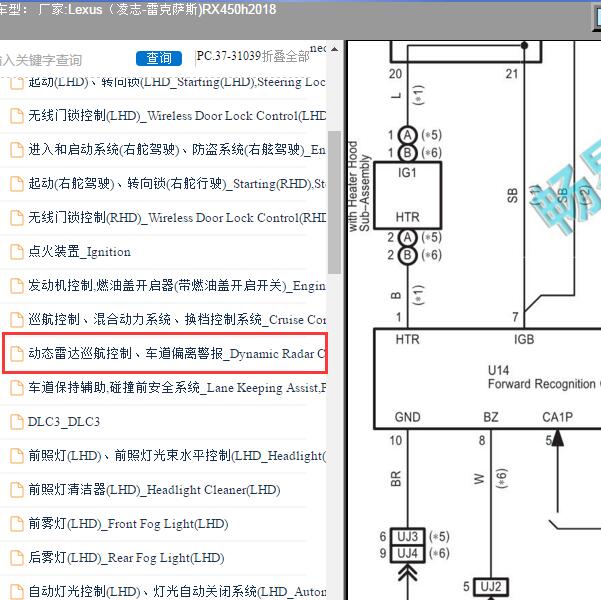Viewport: 601px width, 600px height.
Task: Open 前照灯(LHD)、前照灯光束水平控制 Headlight item
Action: (177, 455)
